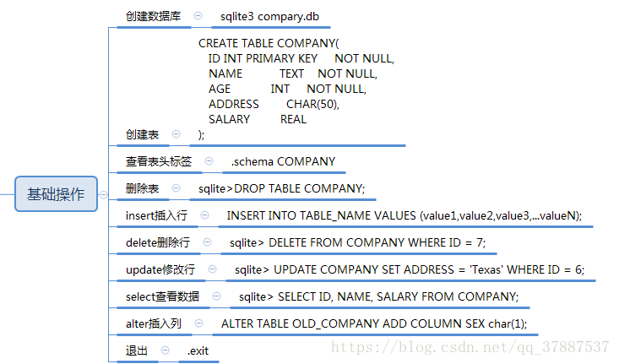Click the 'SELECT ID, NAME, SALARY' node
This screenshot has height=364, width=619.
click(x=378, y=296)
